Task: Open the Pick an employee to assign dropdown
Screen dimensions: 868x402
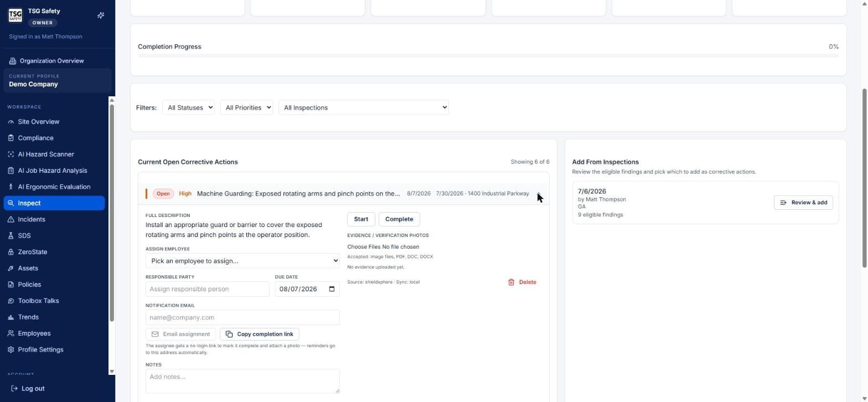Action: pyautogui.click(x=242, y=261)
